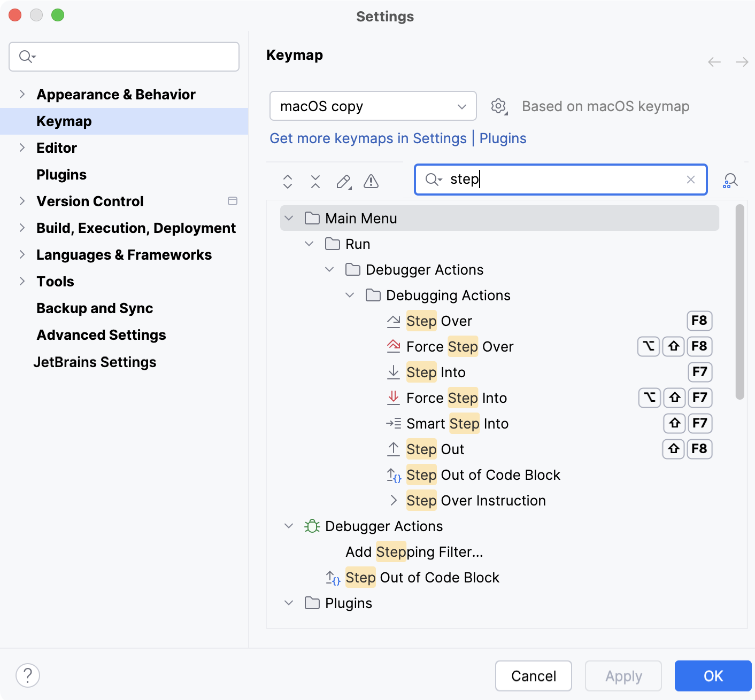Click the help question mark icon
The width and height of the screenshot is (755, 700).
[x=27, y=675]
